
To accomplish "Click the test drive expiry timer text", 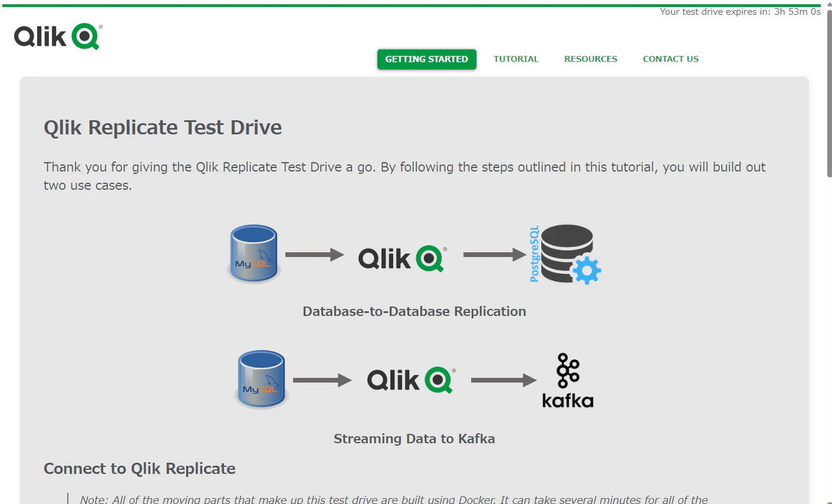I will tap(740, 12).
